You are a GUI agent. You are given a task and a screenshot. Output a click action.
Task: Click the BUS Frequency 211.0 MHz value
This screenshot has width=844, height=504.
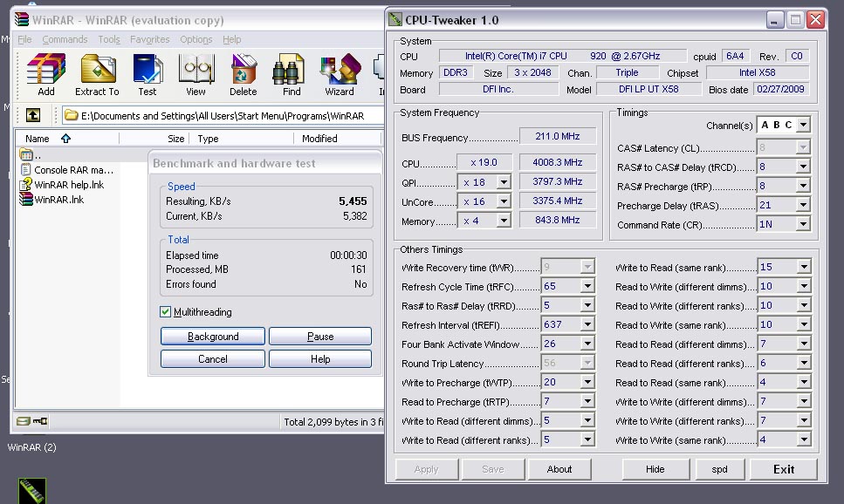pos(558,137)
